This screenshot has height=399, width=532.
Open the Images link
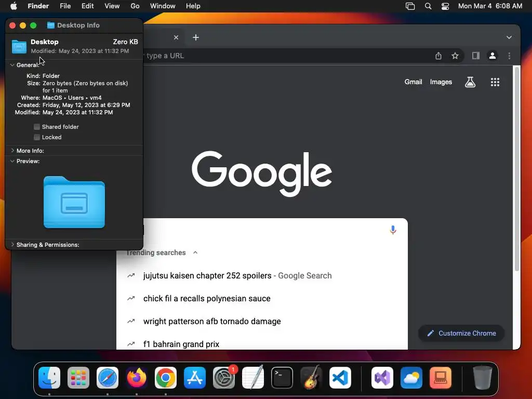441,82
